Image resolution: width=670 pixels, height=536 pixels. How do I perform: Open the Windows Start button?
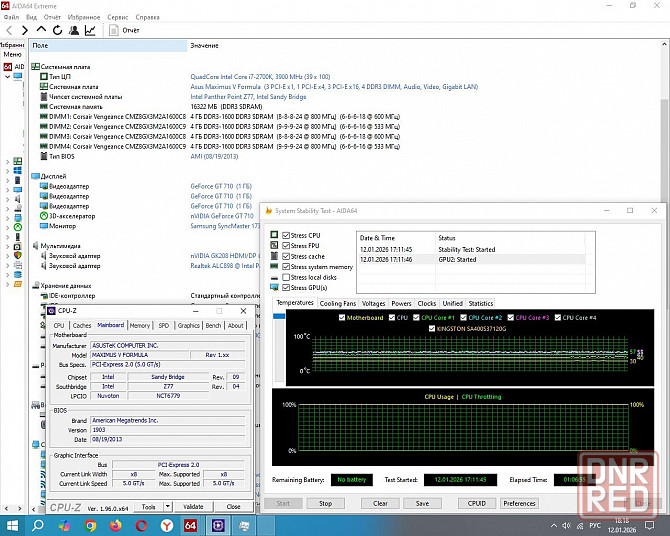click(x=13, y=525)
